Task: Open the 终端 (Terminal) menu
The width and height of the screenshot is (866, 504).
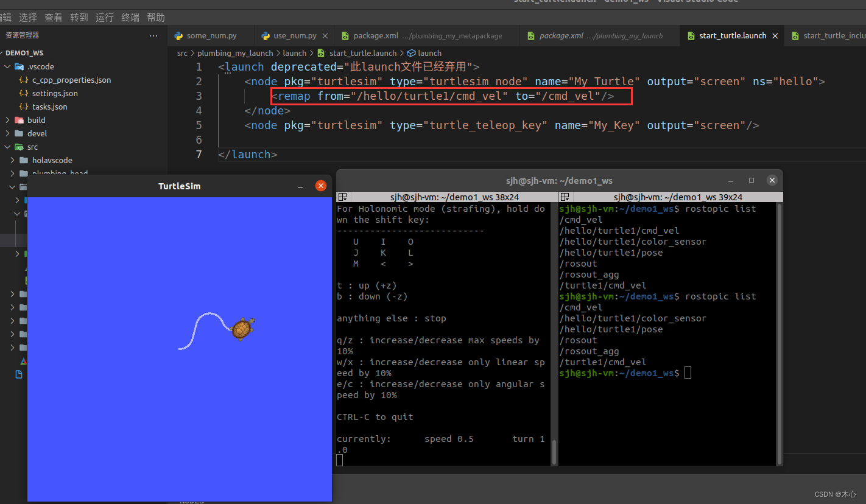Action: point(130,18)
